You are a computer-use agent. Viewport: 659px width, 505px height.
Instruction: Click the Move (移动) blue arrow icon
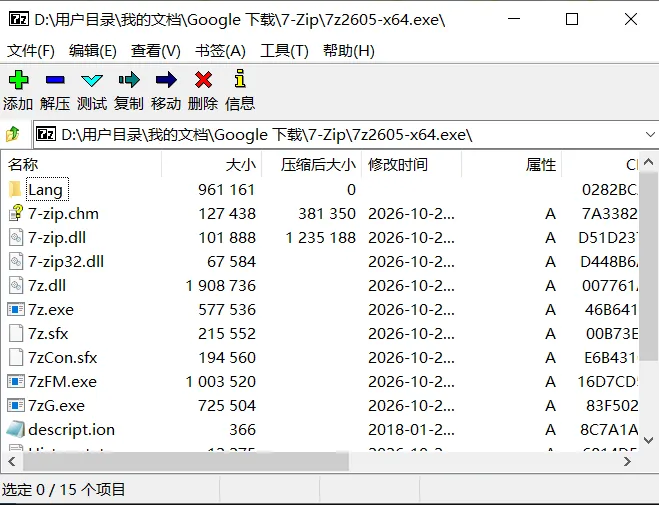(x=166, y=80)
